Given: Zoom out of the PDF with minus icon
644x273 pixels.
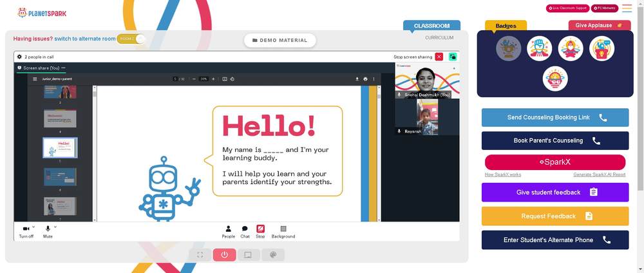Looking at the screenshot, I should pos(194,79).
